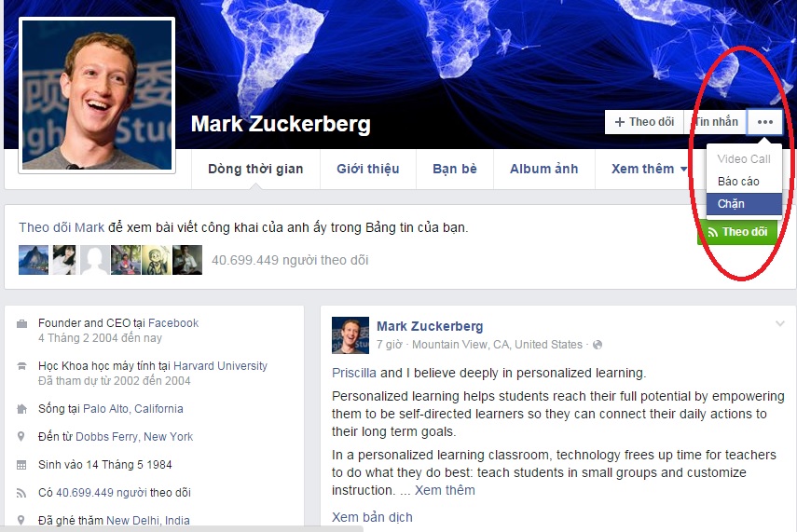This screenshot has width=797, height=532.
Task: Switch to the Giới thiệu tab
Action: click(368, 170)
